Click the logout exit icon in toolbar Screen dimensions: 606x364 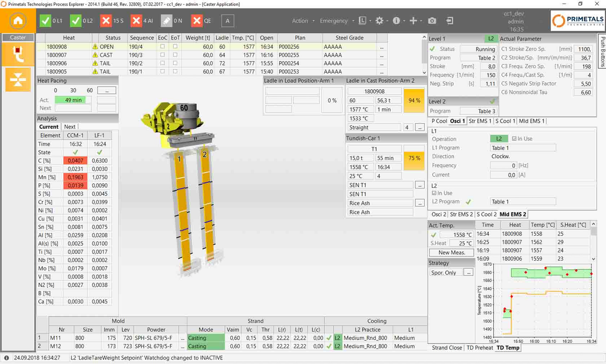click(450, 21)
